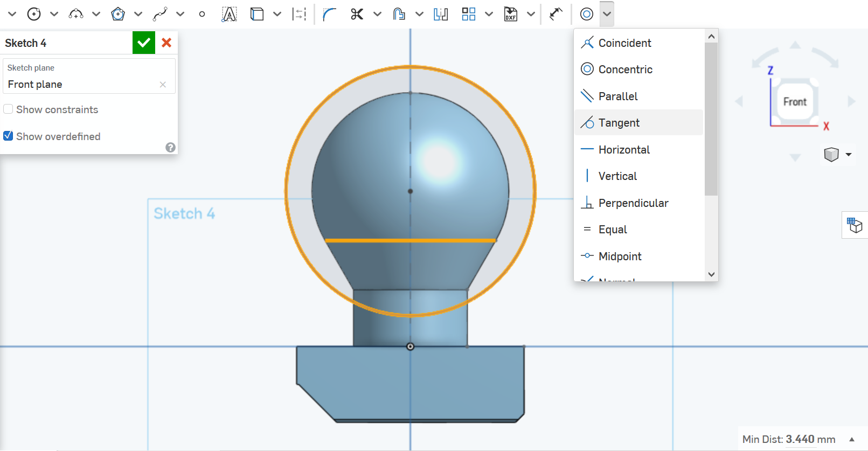Viewport: 868px width, 451px height.
Task: Select the Trim scissors tool
Action: 357,14
